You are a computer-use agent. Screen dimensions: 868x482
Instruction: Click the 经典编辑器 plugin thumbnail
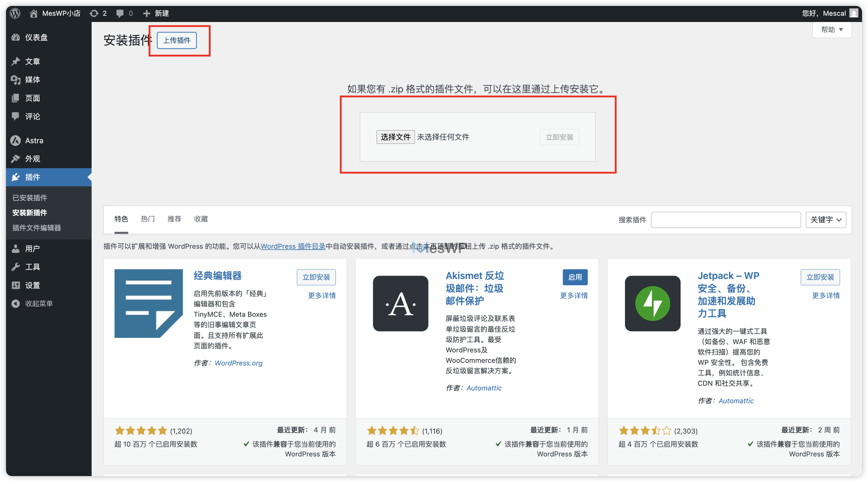point(149,303)
